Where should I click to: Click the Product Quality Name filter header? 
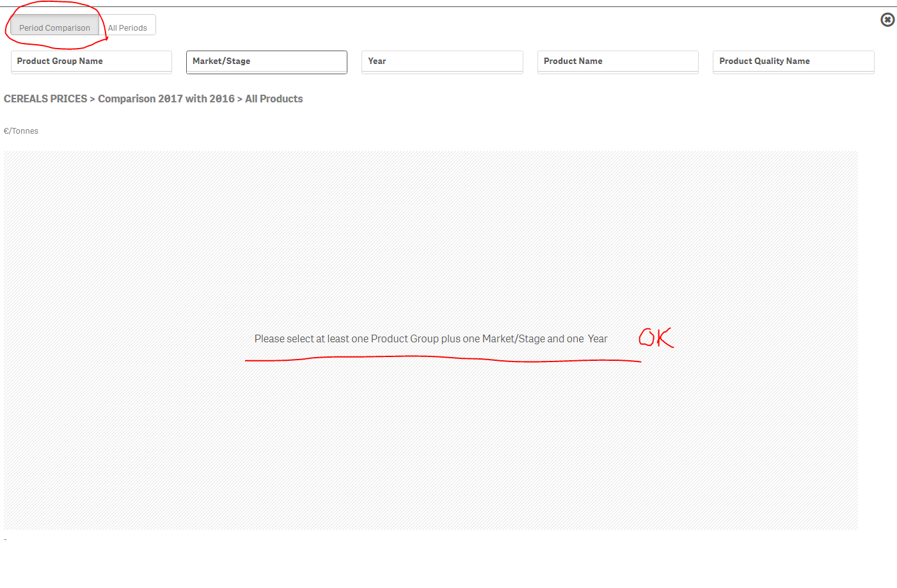pyautogui.click(x=793, y=61)
